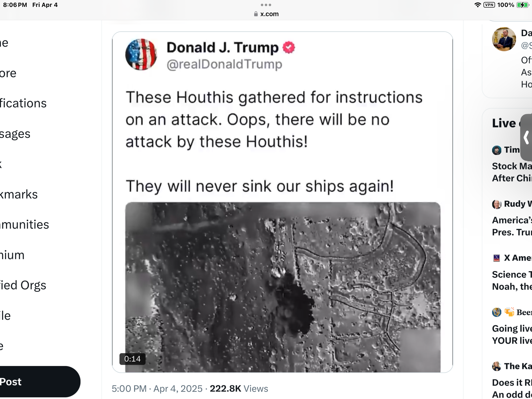Open Tim's avatar in Live section
This screenshot has height=399, width=532.
497,150
